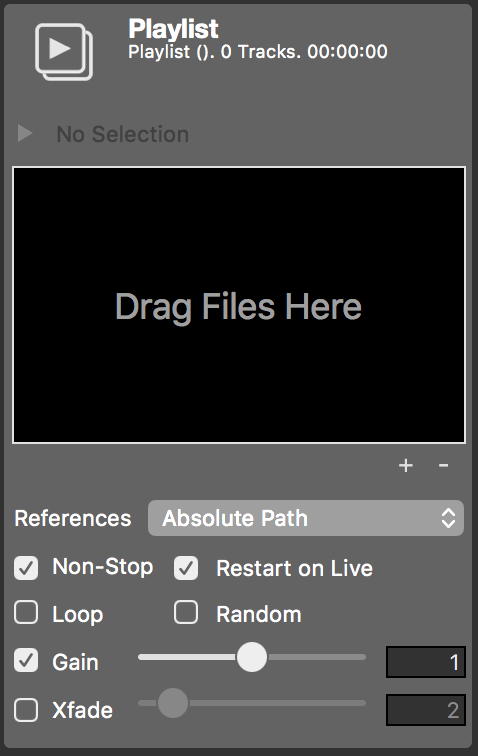This screenshot has width=478, height=756.
Task: Click the Drag Files Here drop area
Action: 239,305
